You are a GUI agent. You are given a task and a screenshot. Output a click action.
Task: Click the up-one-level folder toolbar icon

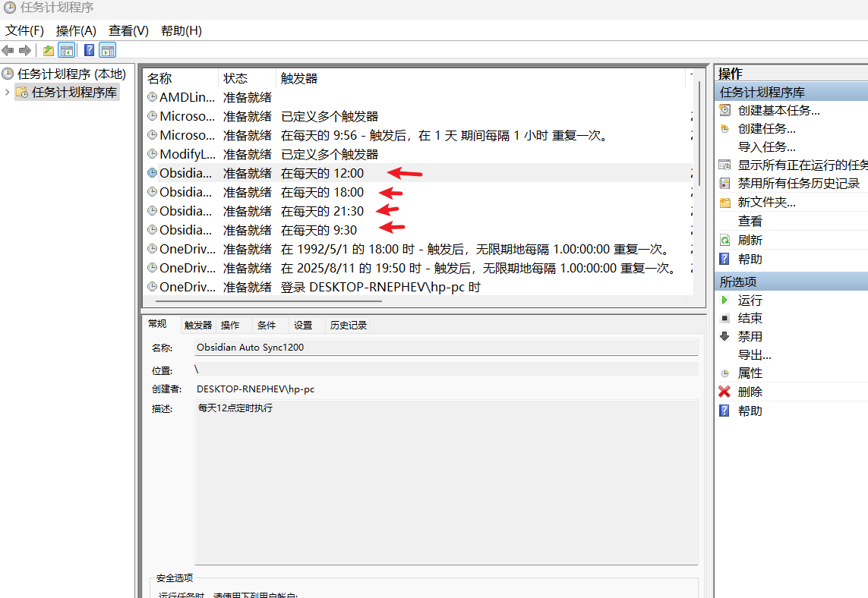tap(49, 51)
